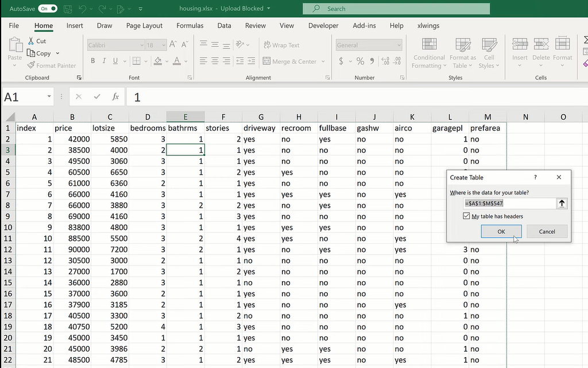Click Insert cells icon
This screenshot has width=588, height=368.
coord(520,44)
